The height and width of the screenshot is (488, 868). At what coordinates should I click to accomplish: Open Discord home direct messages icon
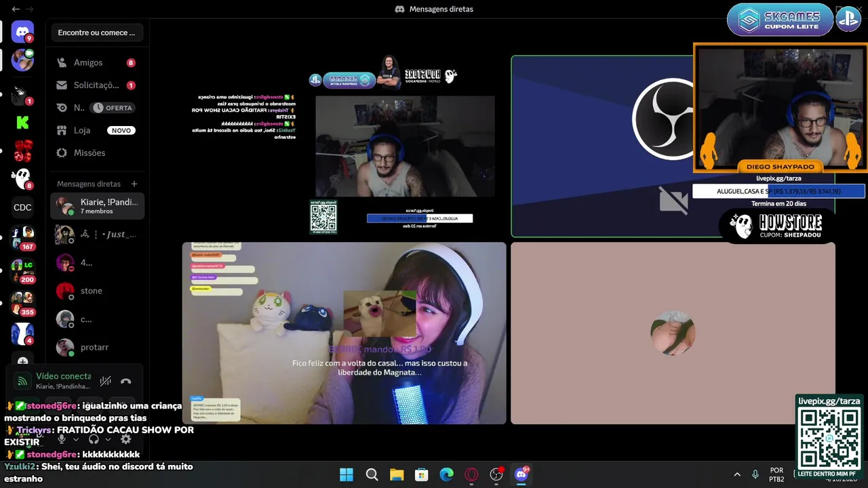coord(22,32)
